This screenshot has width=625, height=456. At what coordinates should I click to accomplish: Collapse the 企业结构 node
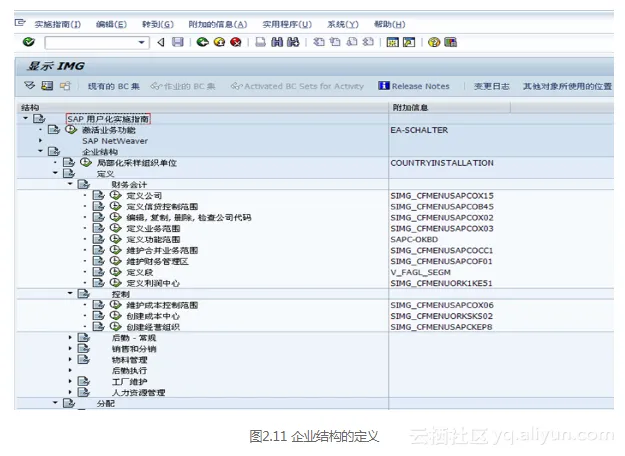pyautogui.click(x=40, y=151)
